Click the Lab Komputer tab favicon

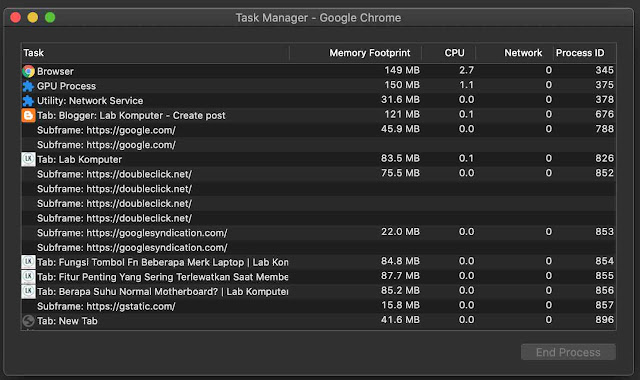point(28,159)
